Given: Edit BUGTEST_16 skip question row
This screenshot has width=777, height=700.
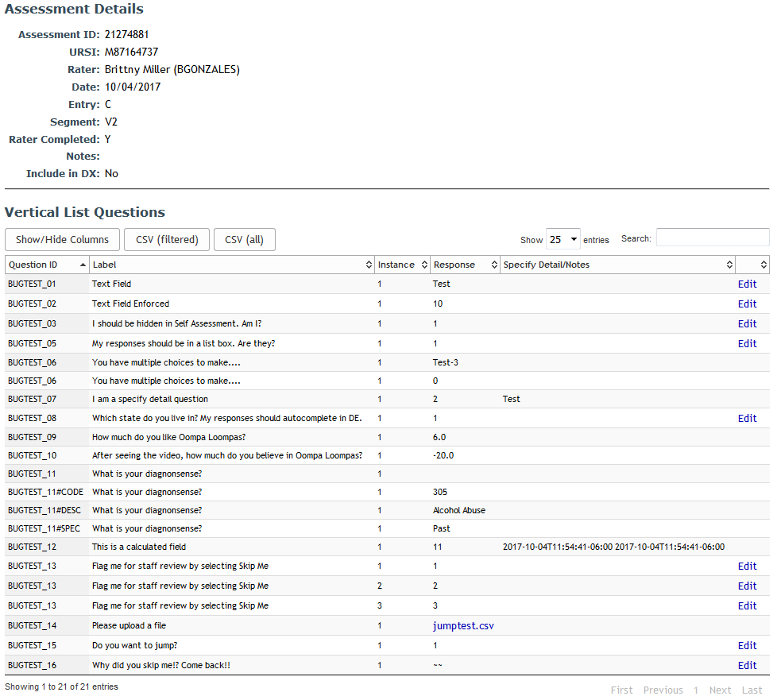Looking at the screenshot, I should click(748, 665).
